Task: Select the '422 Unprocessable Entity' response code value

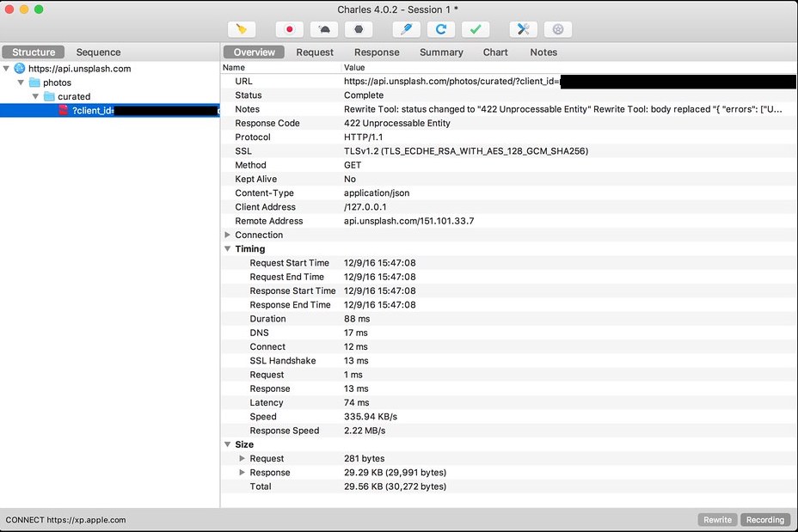Action: coord(397,123)
